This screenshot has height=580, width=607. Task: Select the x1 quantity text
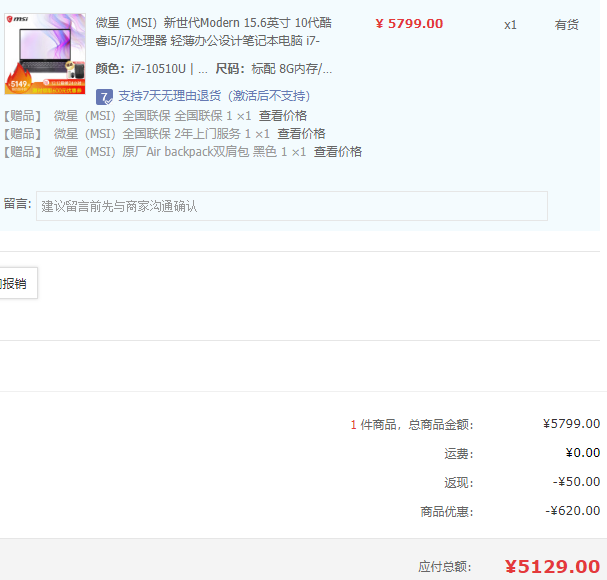tap(510, 25)
